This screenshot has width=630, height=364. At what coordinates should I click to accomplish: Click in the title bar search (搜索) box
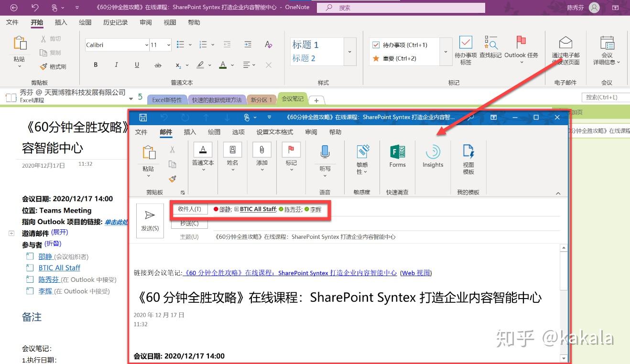[x=401, y=8]
